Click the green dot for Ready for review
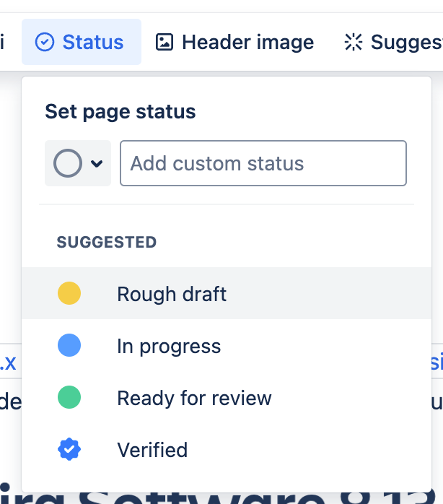Screen dimensions: 443x504 [x=69, y=398]
